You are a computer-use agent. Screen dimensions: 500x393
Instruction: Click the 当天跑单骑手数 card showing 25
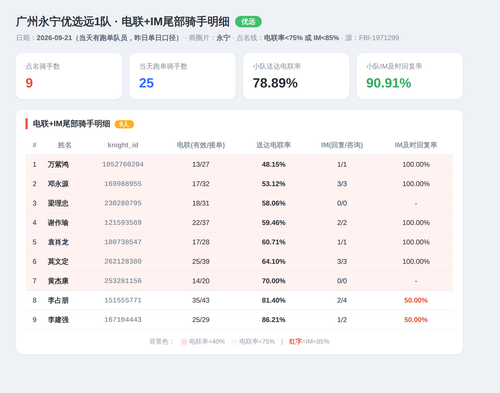click(x=183, y=76)
